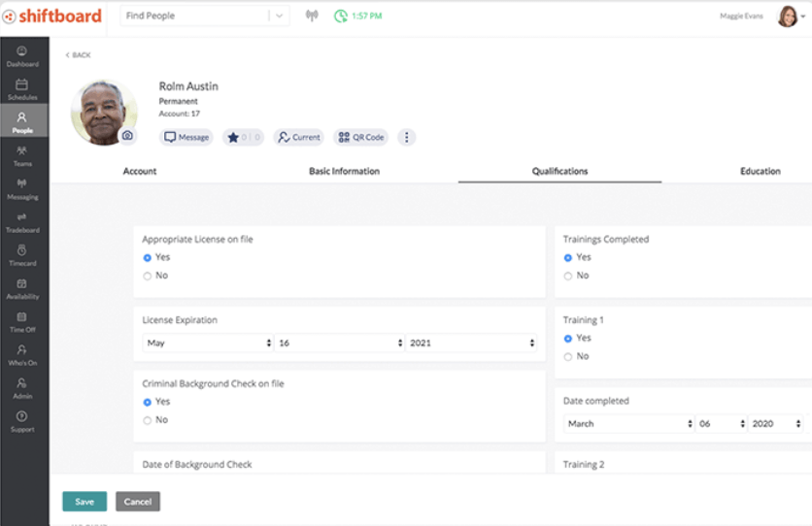This screenshot has width=812, height=526.
Task: Select No for Appropriate License on file
Action: click(x=148, y=276)
